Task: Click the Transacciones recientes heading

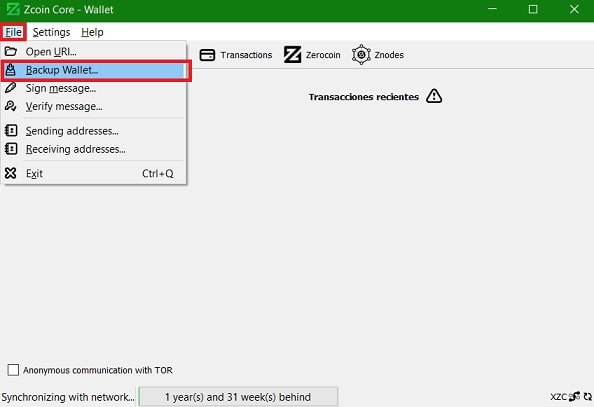Action: (364, 97)
